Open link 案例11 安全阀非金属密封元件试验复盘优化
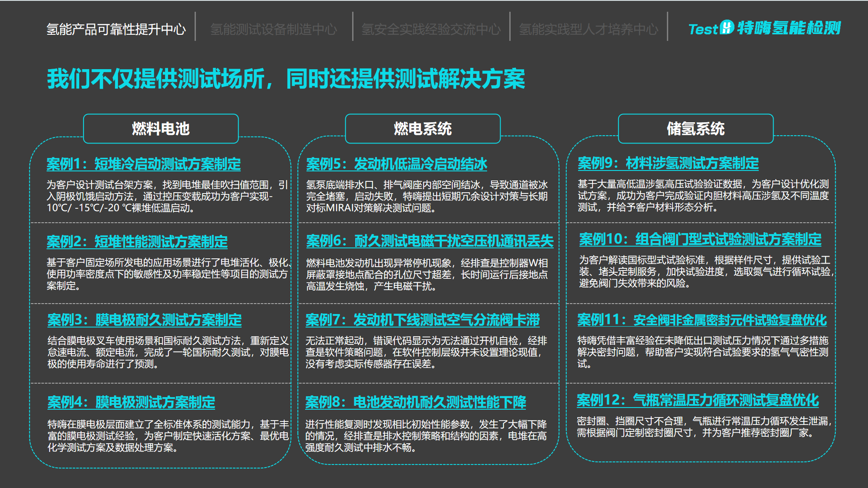 [x=702, y=320]
